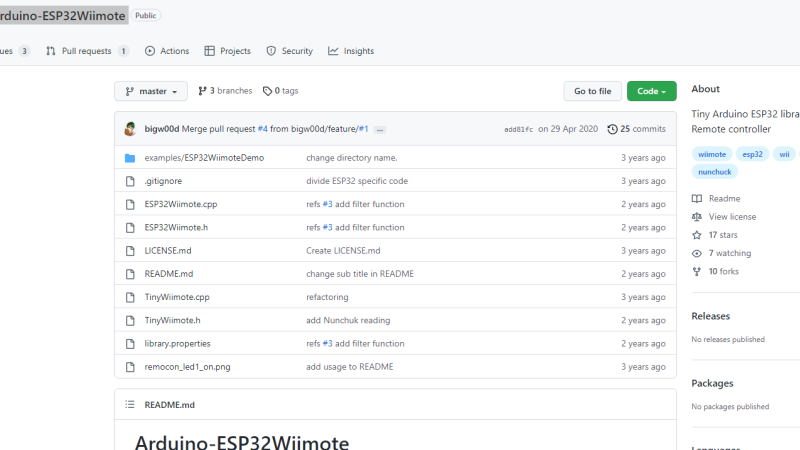Select the wiimote topic tag
Viewport: 800px width, 450px height.
712,154
